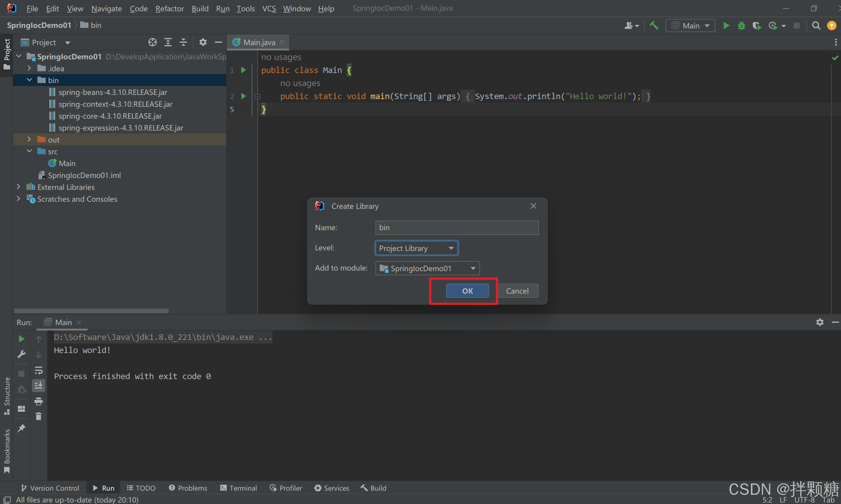The width and height of the screenshot is (841, 504).
Task: Open Add to module SpringIocDemo01 dropdown
Action: click(427, 268)
